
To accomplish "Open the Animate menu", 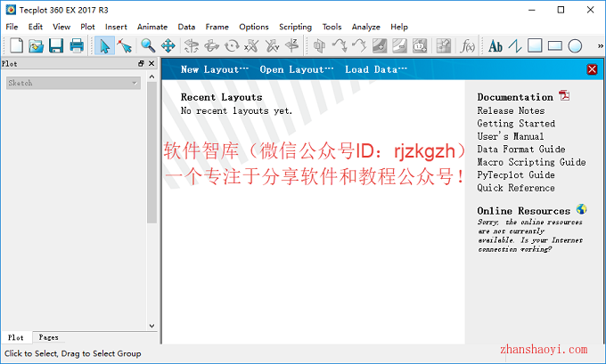I will 152,27.
